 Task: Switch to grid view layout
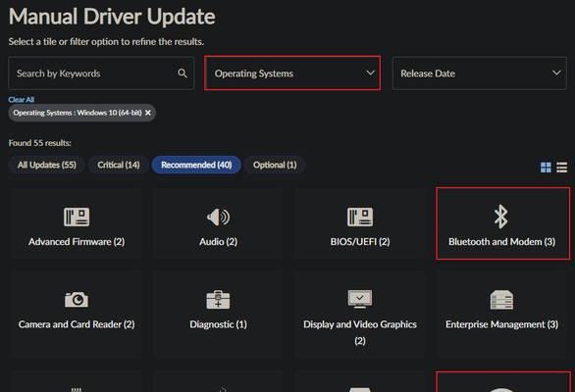click(546, 168)
